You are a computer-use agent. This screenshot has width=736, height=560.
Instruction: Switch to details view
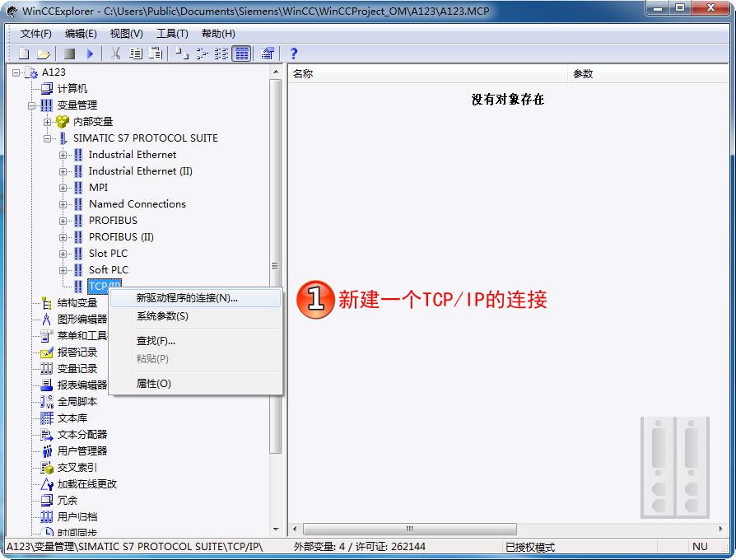(x=242, y=54)
